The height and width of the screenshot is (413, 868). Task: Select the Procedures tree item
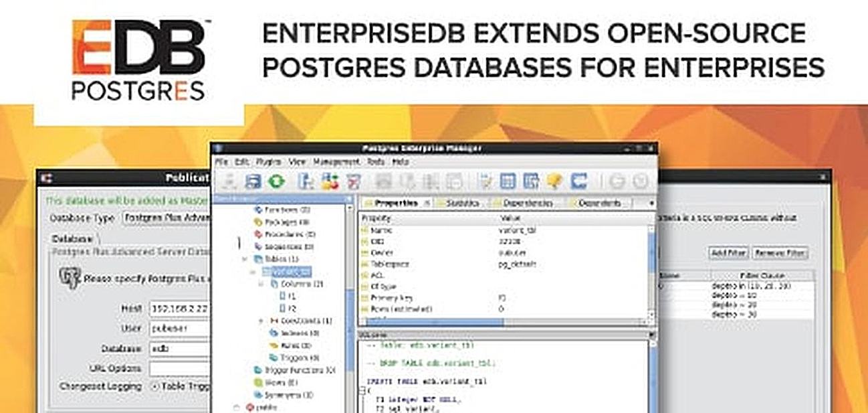click(x=285, y=234)
